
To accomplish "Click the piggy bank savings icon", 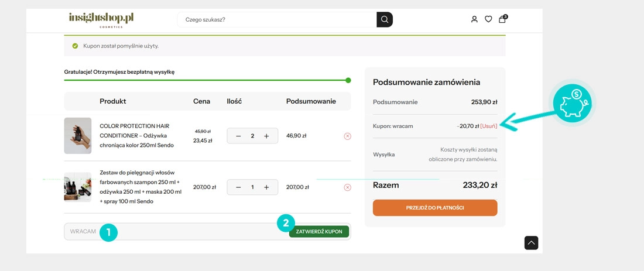I will click(x=574, y=103).
